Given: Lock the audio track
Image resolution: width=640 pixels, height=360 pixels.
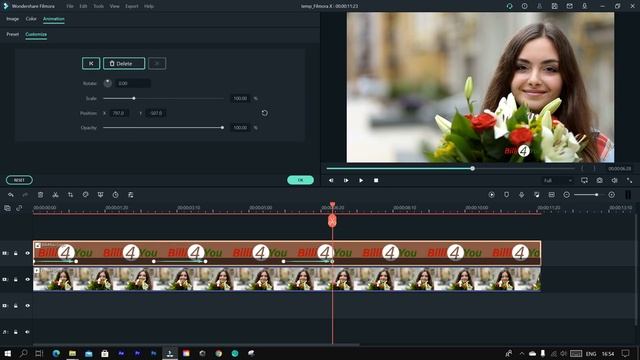Looking at the screenshot, I should (x=16, y=332).
